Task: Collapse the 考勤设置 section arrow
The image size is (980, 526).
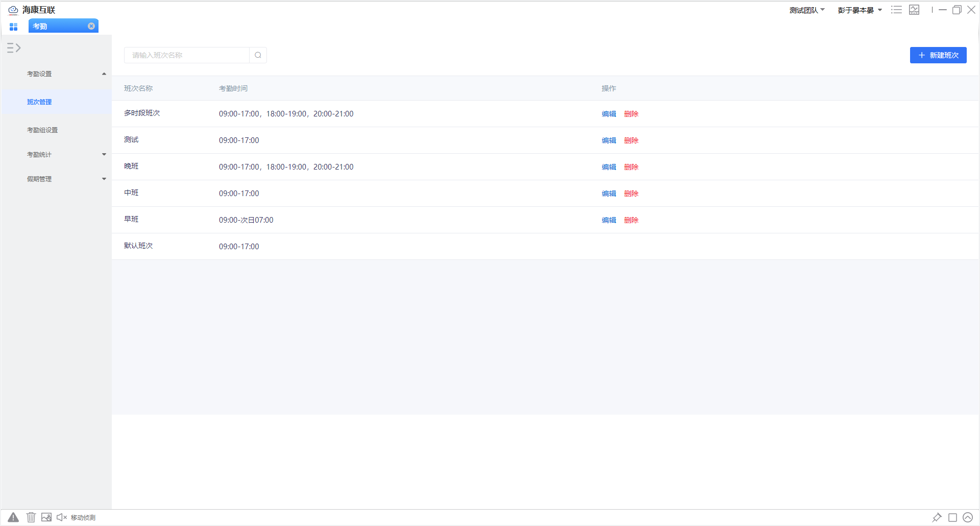Action: click(104, 74)
